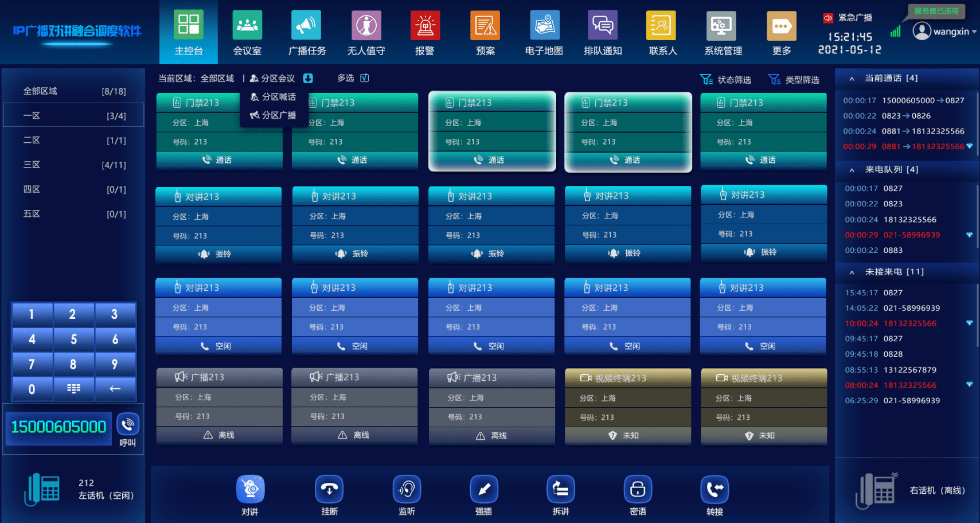The width and height of the screenshot is (980, 523).
Task: Open the 状态筛选 status filter
Action: coord(726,80)
